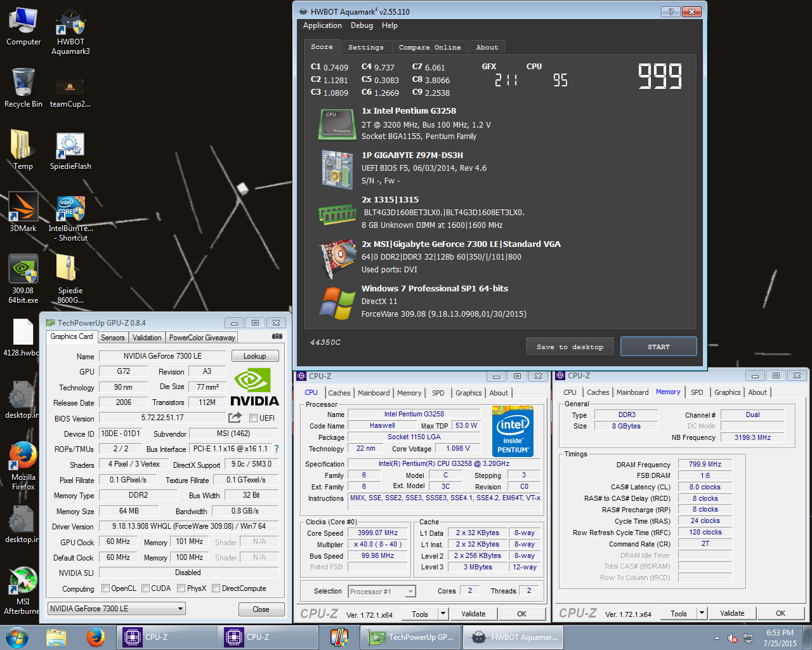Open the Spiedie 8600G zip archive
Image resolution: width=812 pixels, height=650 pixels.
click(70, 279)
